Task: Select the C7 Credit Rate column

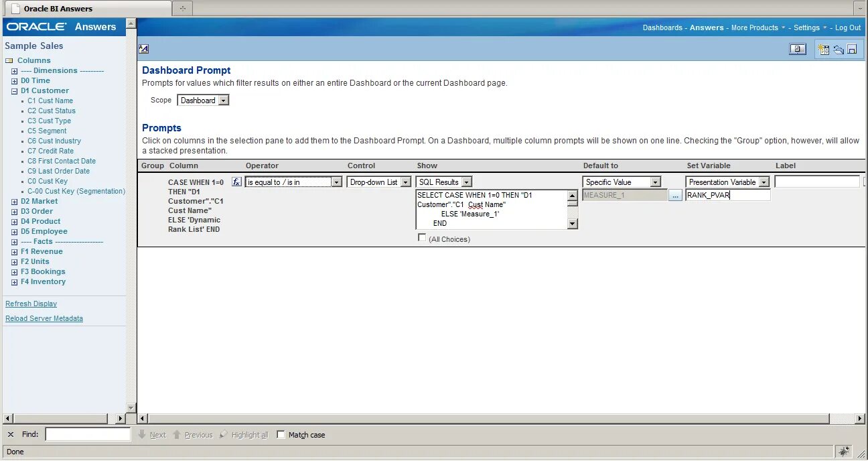Action: (50, 151)
